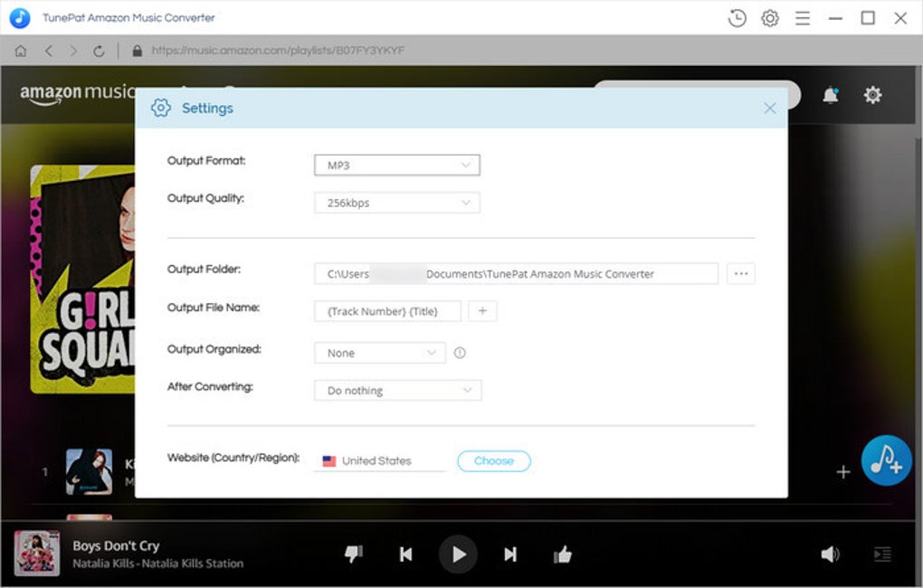Open the conversion history clock icon
Image resolution: width=923 pixels, height=588 pixels.
(736, 17)
